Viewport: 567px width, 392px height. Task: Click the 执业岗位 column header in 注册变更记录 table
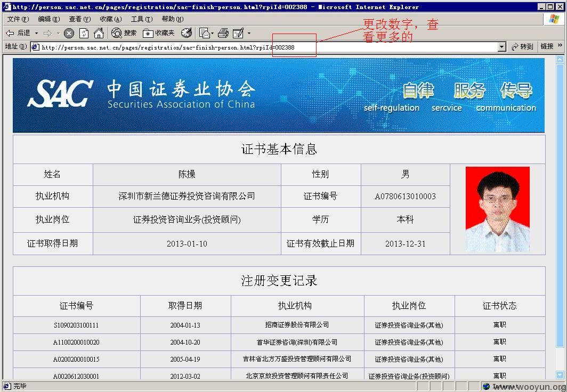point(409,306)
